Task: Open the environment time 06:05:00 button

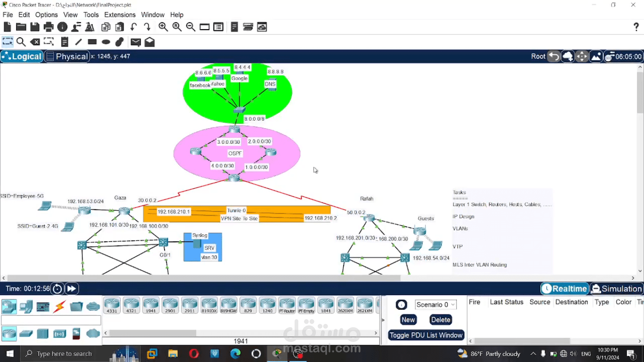Action: click(623, 57)
